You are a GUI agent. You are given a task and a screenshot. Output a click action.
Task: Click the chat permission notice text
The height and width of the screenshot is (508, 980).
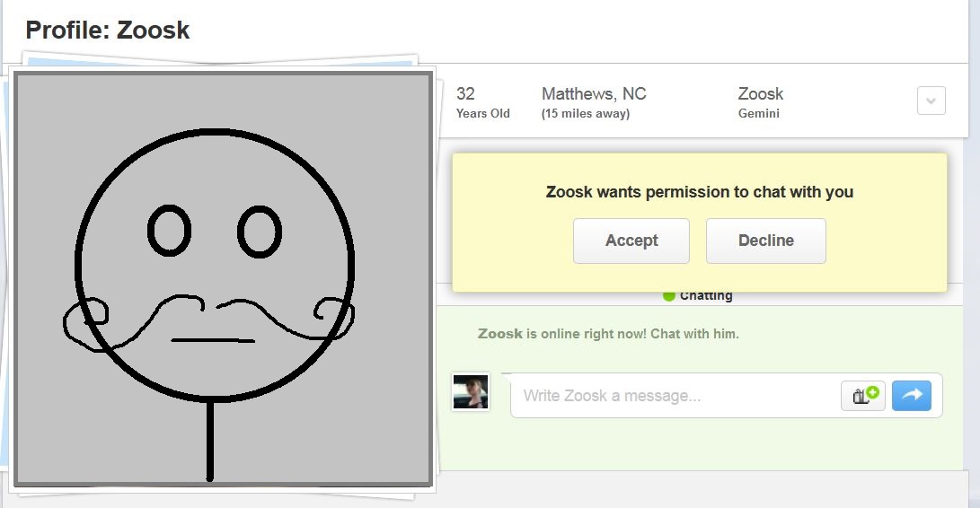[x=699, y=192]
